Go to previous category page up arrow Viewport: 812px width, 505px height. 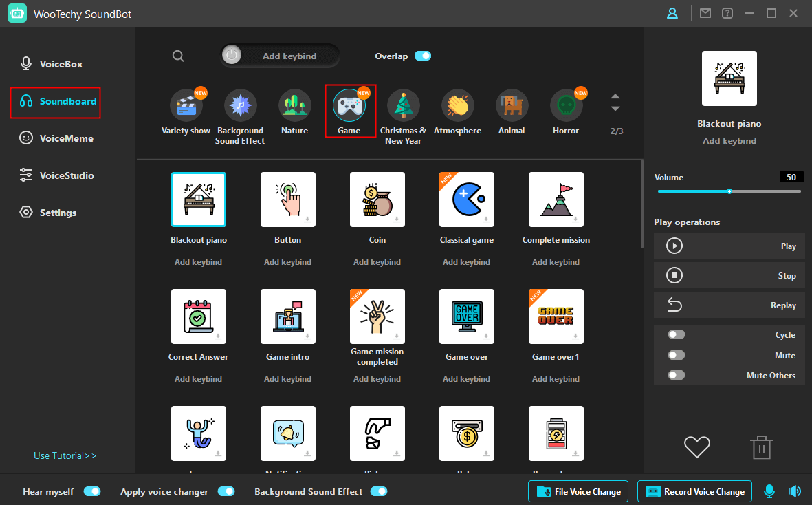pos(615,96)
